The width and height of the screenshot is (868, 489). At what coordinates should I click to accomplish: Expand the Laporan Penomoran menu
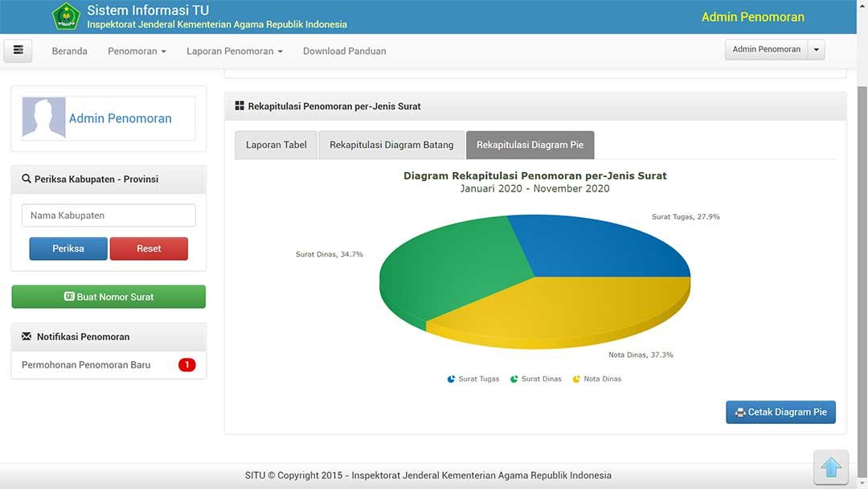235,51
